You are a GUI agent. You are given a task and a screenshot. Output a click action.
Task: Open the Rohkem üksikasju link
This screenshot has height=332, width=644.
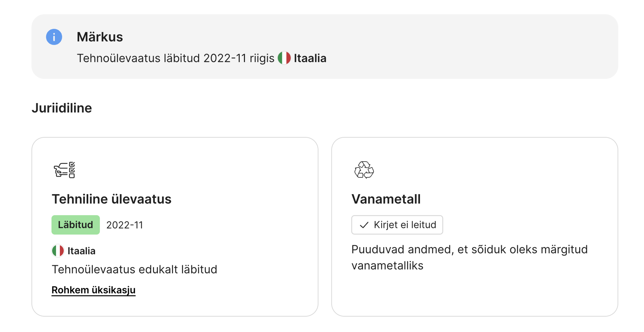(x=93, y=290)
